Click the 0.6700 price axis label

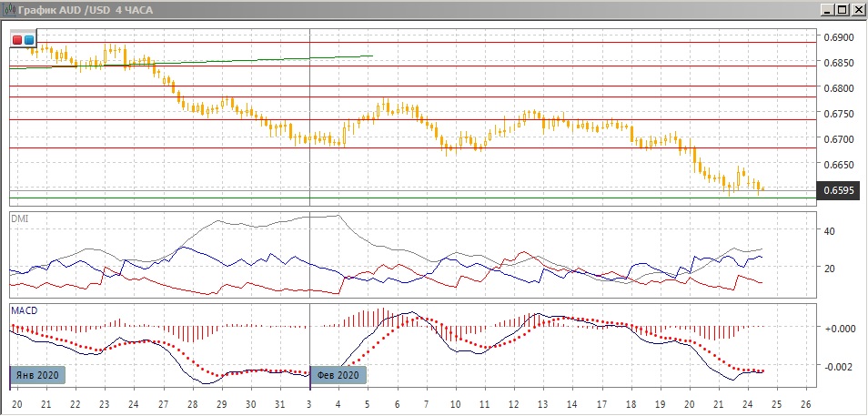pos(838,139)
